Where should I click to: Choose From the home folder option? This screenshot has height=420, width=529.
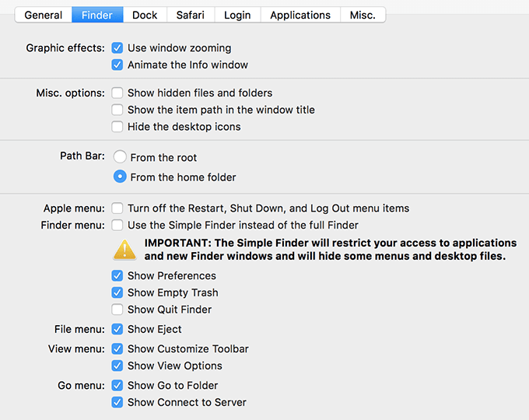(120, 177)
